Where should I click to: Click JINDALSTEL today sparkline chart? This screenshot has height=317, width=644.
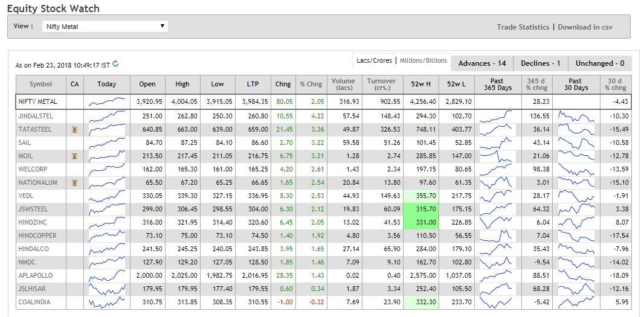106,116
